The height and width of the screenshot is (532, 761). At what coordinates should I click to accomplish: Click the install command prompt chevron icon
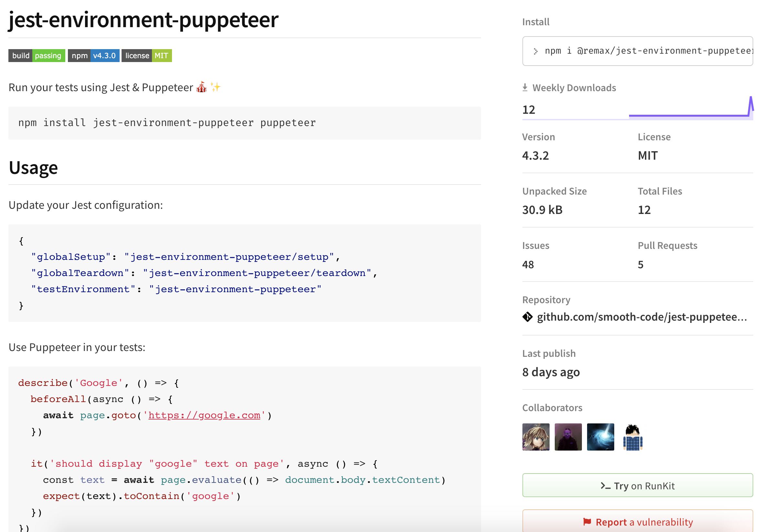coord(535,51)
